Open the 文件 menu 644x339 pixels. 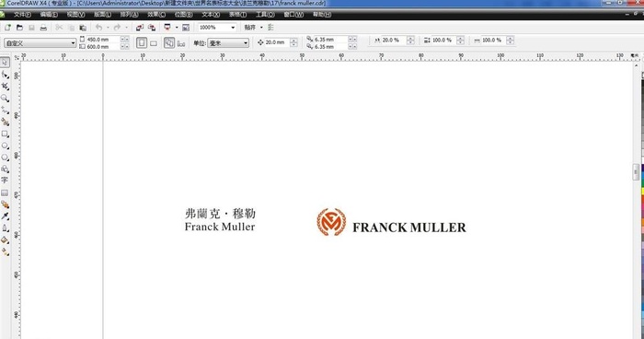click(22, 15)
